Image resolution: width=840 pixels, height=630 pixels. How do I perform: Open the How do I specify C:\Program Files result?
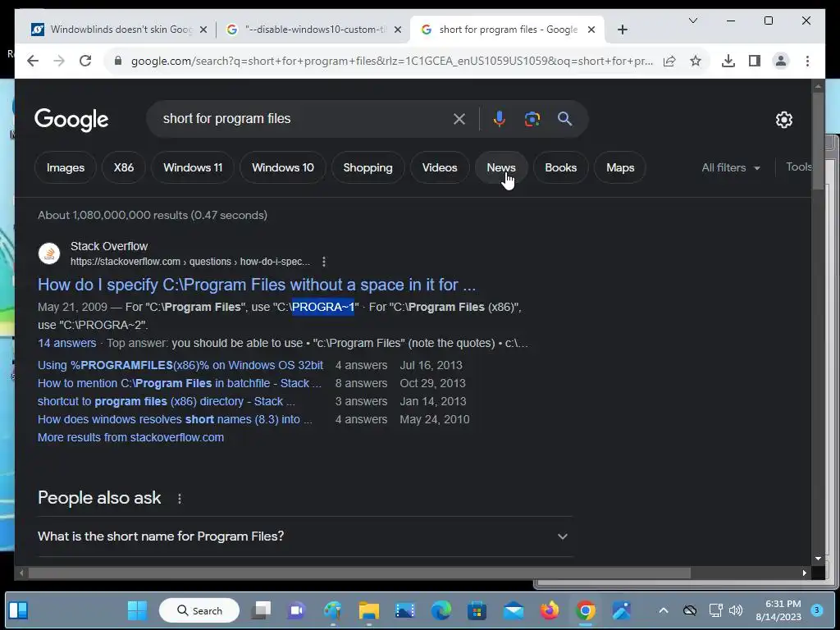(x=257, y=285)
